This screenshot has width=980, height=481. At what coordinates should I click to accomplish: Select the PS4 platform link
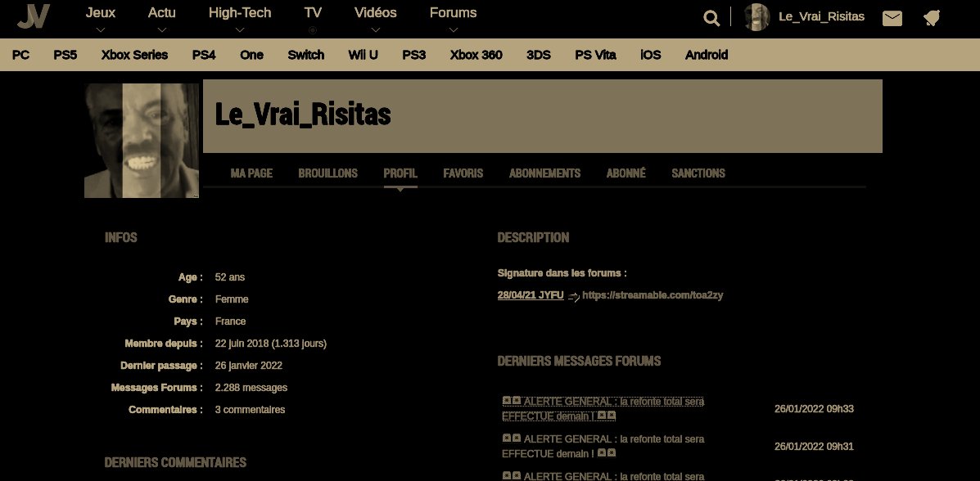[x=204, y=55]
